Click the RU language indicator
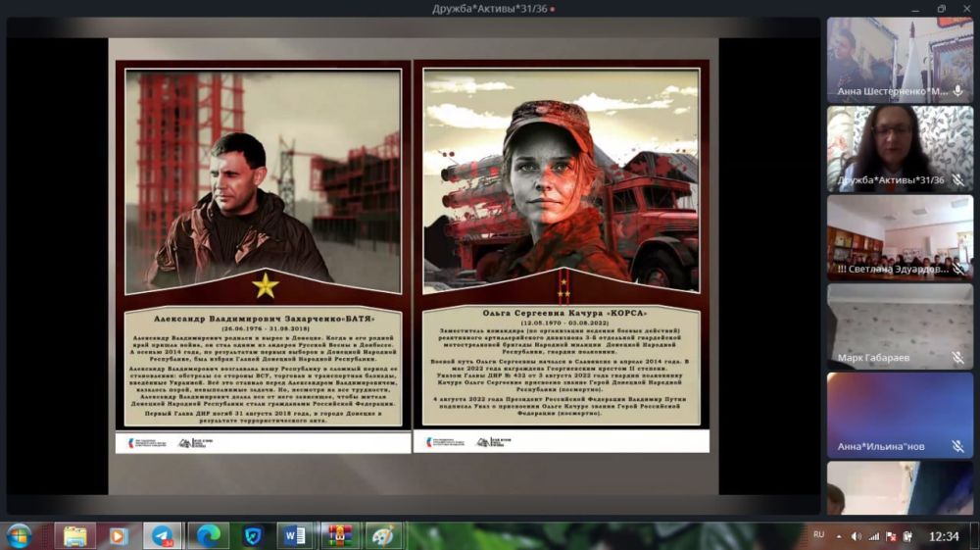This screenshot has width=980, height=550. [818, 535]
